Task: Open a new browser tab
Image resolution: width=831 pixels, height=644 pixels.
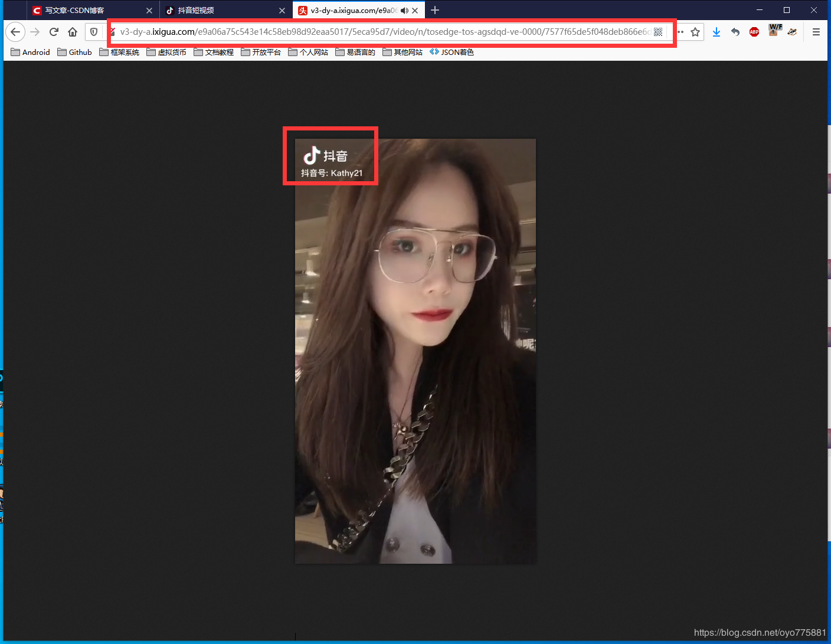Action: [435, 10]
